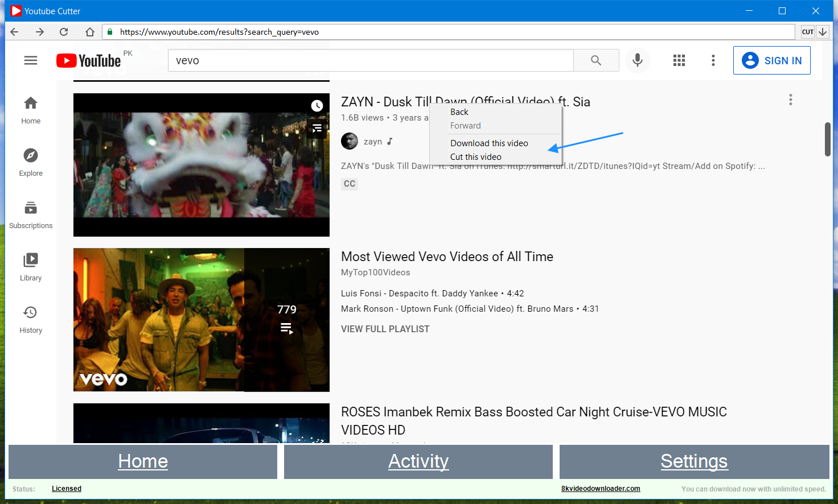Click the page vertical scrollbar thumb
Screen dimensions: 838x504
[x=828, y=139]
